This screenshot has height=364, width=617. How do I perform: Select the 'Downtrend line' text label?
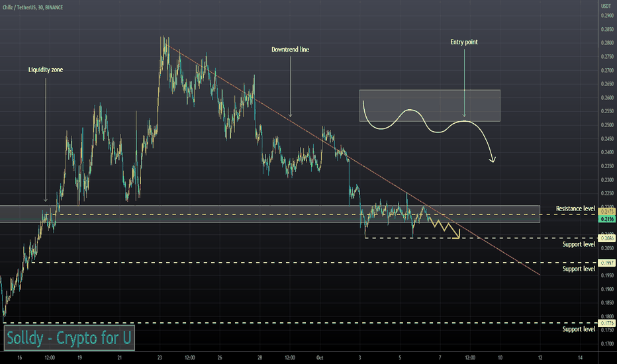pos(291,50)
